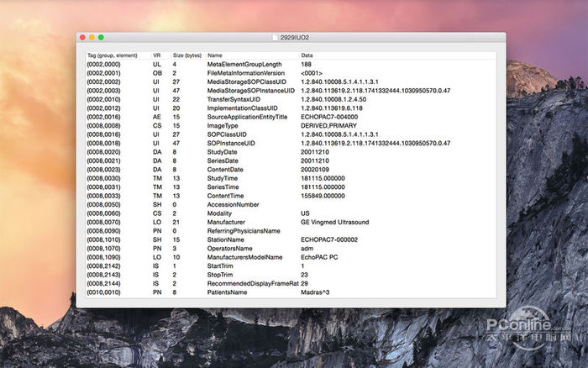Click the document proxy icon in the title bar
588x368 pixels.
click(x=276, y=38)
